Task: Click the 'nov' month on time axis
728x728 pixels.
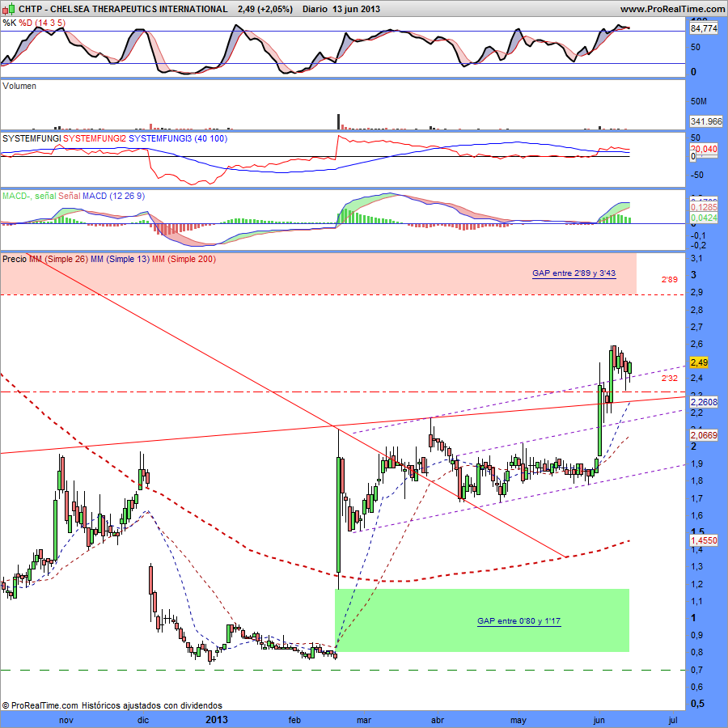Action: click(66, 720)
